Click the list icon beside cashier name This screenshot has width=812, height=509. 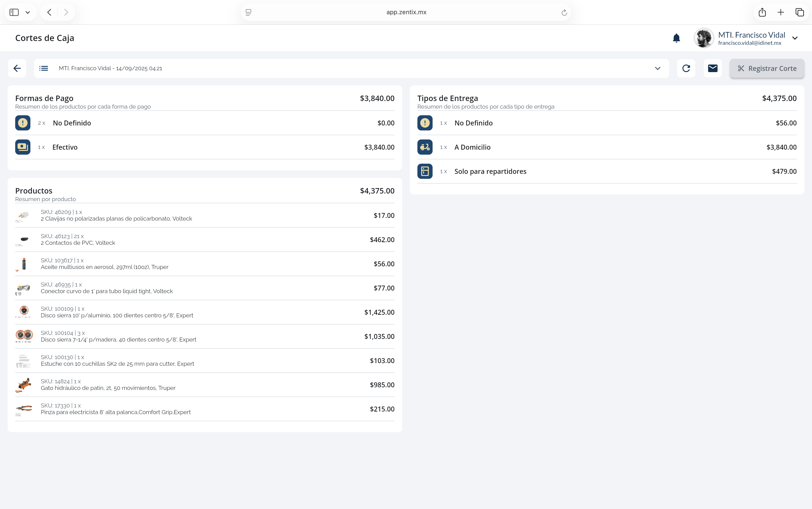(x=44, y=68)
